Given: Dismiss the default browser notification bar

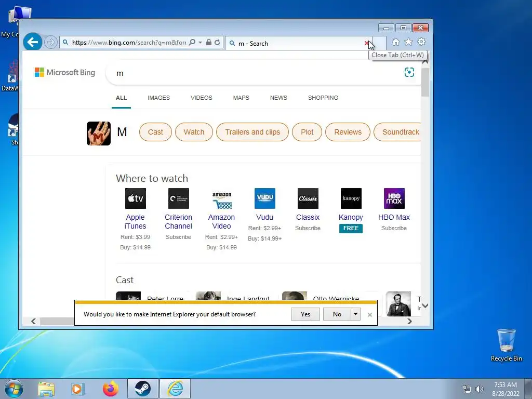Looking at the screenshot, I should (x=370, y=315).
